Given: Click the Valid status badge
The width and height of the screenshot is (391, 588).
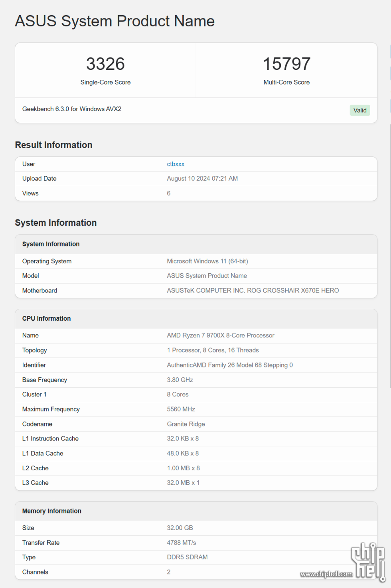Looking at the screenshot, I should (x=360, y=110).
